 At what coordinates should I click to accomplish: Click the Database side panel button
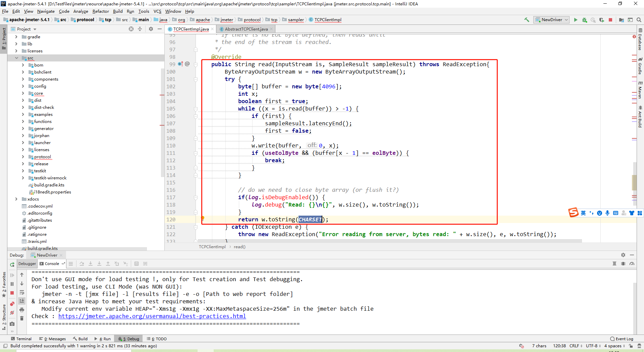640,39
